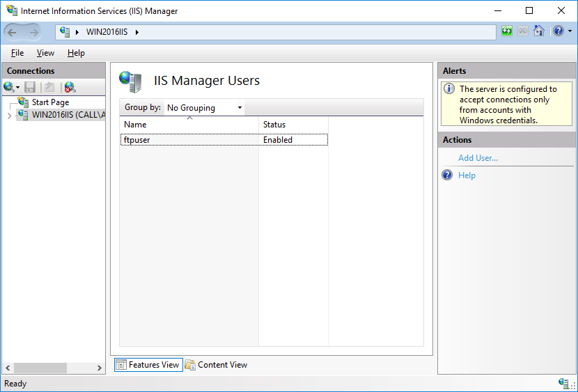This screenshot has height=392, width=578.
Task: Refresh the page using the green refresh icon
Action: click(x=507, y=31)
